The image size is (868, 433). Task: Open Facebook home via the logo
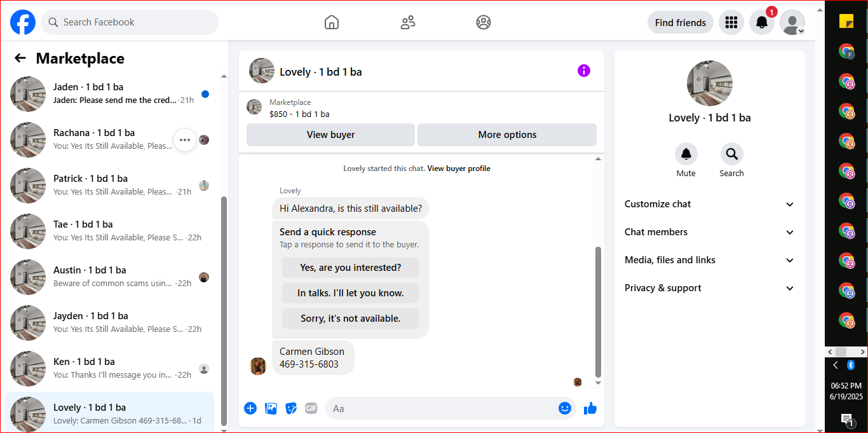pyautogui.click(x=23, y=22)
